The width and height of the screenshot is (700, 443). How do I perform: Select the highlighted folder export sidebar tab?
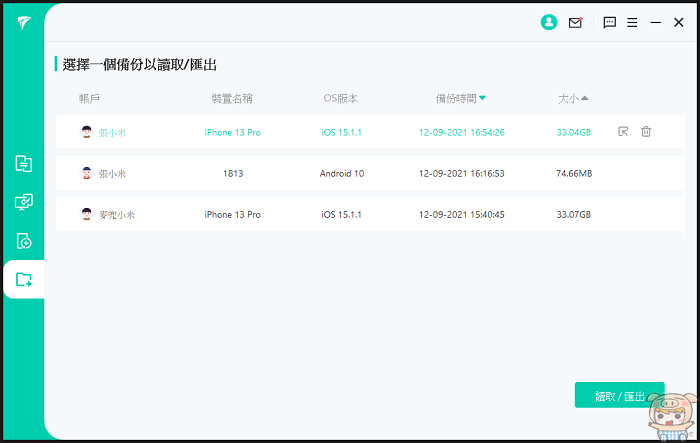[x=24, y=279]
